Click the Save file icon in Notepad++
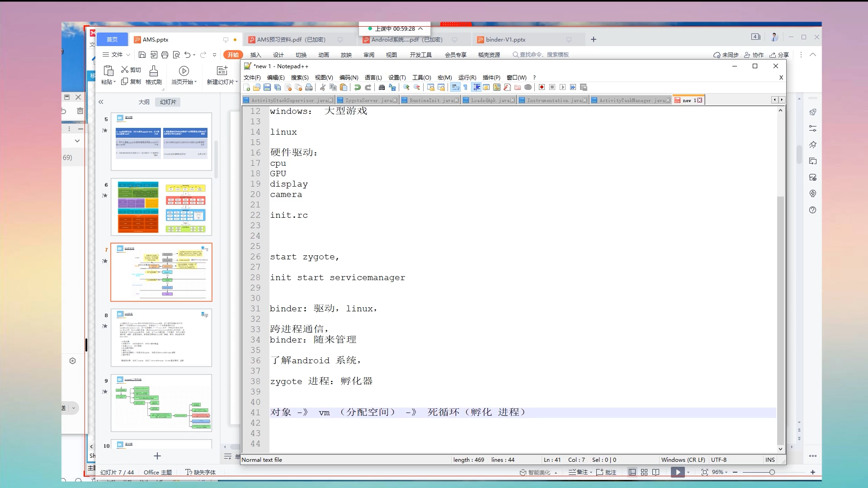 [267, 87]
